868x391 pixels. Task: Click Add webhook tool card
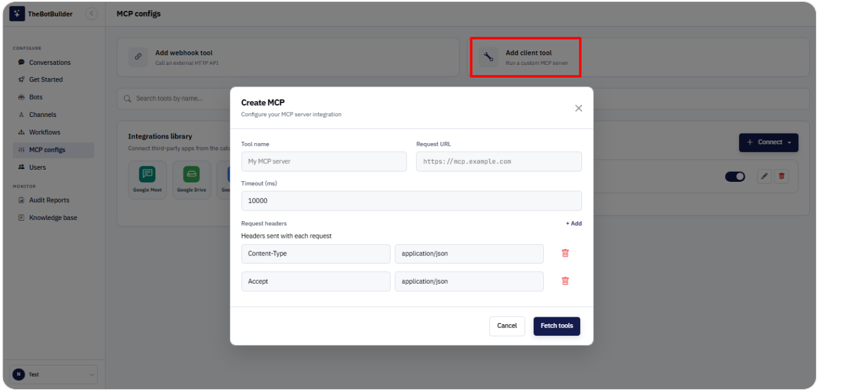(x=288, y=57)
